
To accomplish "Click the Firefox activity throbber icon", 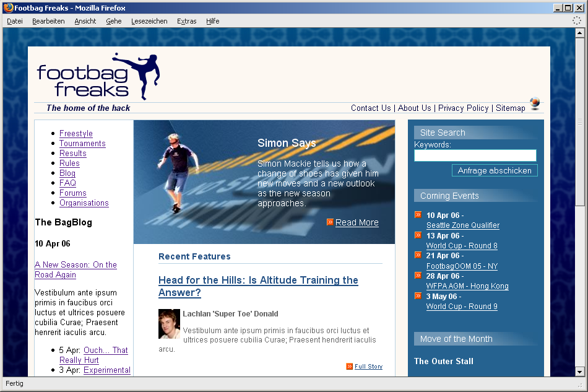I will (577, 21).
